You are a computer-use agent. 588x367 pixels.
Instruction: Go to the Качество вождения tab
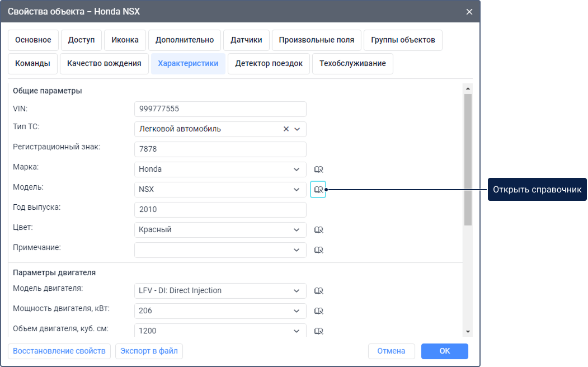coord(104,64)
